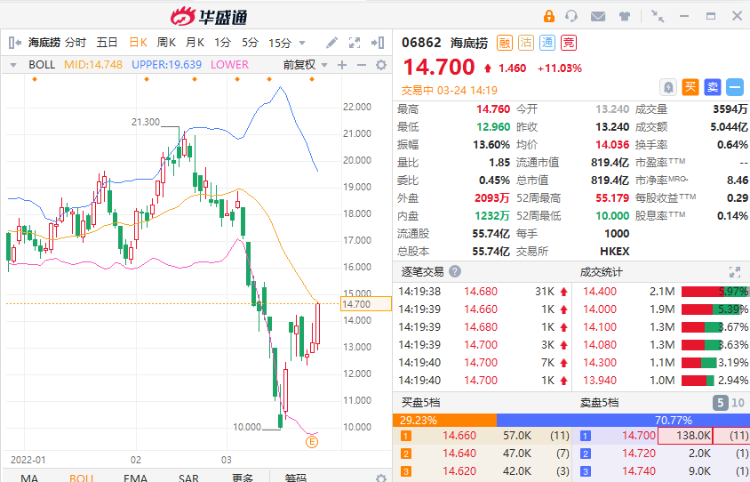
Task: Select bid level 3 price 14.620
Action: (x=459, y=471)
